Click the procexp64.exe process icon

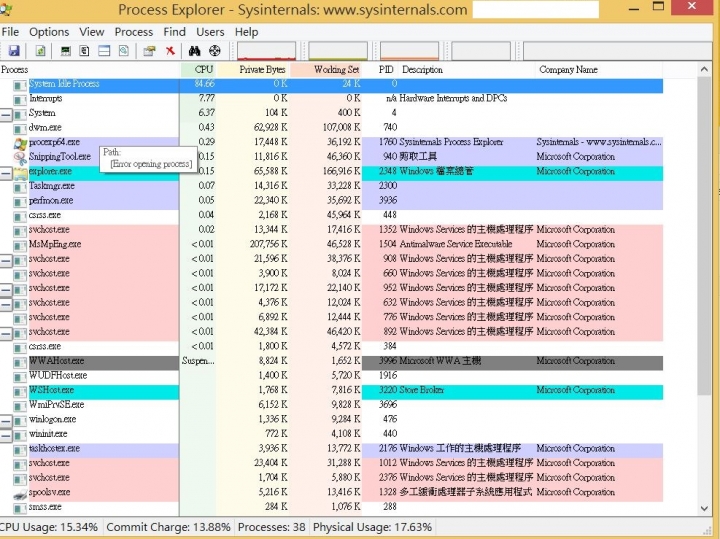[20, 144]
